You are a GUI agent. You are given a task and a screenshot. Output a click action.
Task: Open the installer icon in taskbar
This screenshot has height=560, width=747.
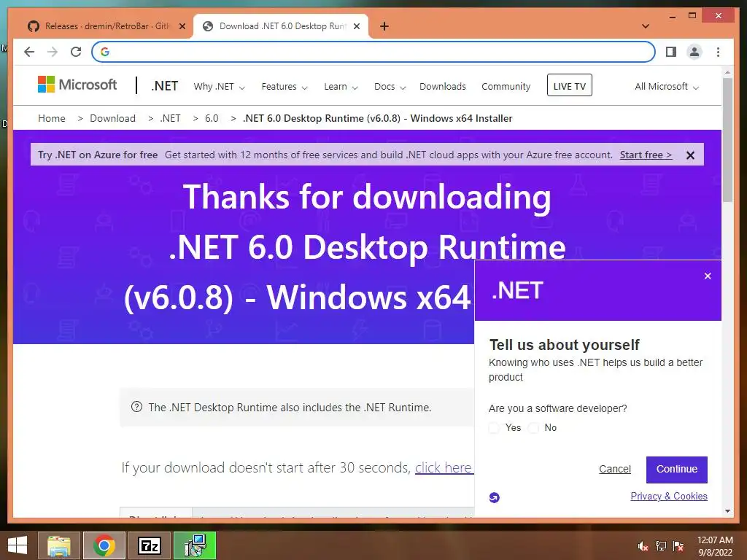[x=195, y=545]
